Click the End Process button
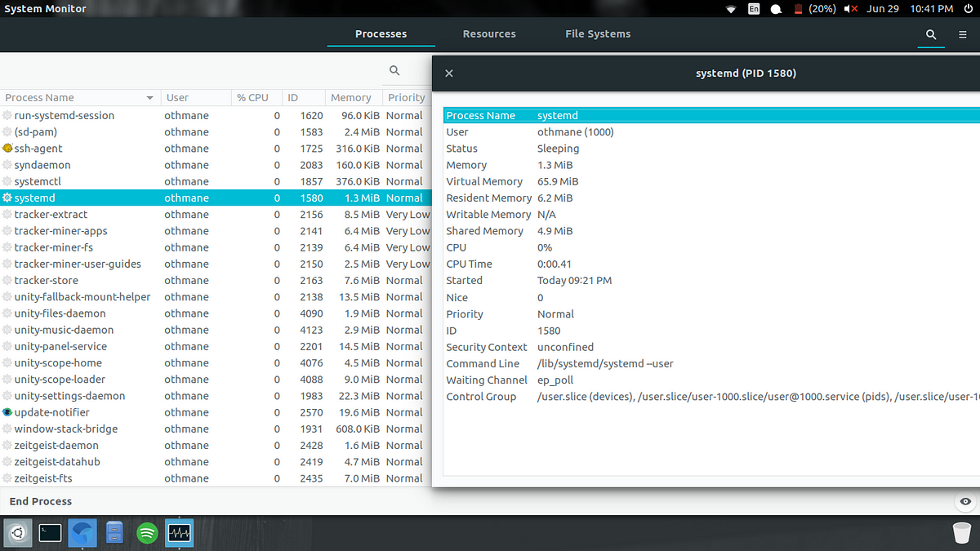 tap(41, 501)
